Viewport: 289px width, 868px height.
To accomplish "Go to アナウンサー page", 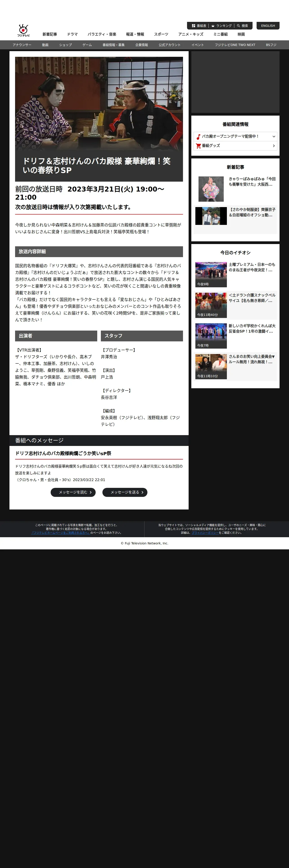I will tap(22, 45).
